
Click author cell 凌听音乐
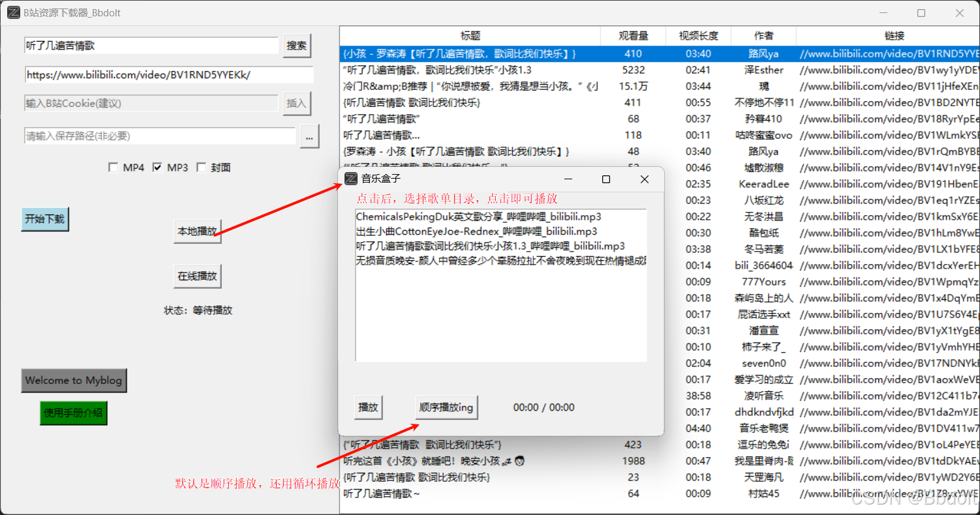[763, 396]
